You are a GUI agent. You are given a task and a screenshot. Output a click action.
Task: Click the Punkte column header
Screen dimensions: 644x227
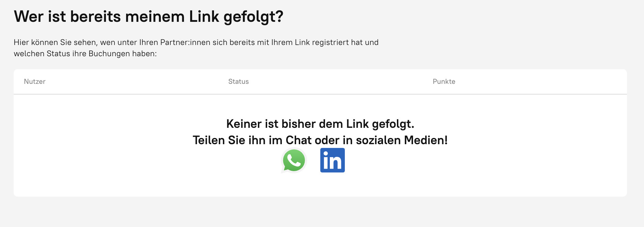tap(444, 81)
